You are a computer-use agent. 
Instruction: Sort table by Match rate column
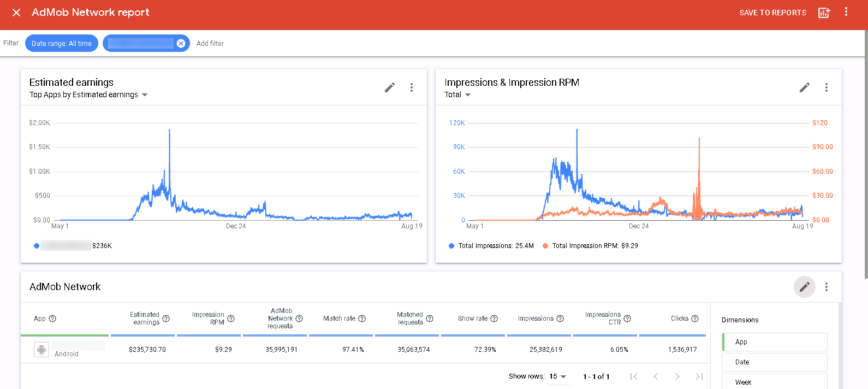coord(339,319)
